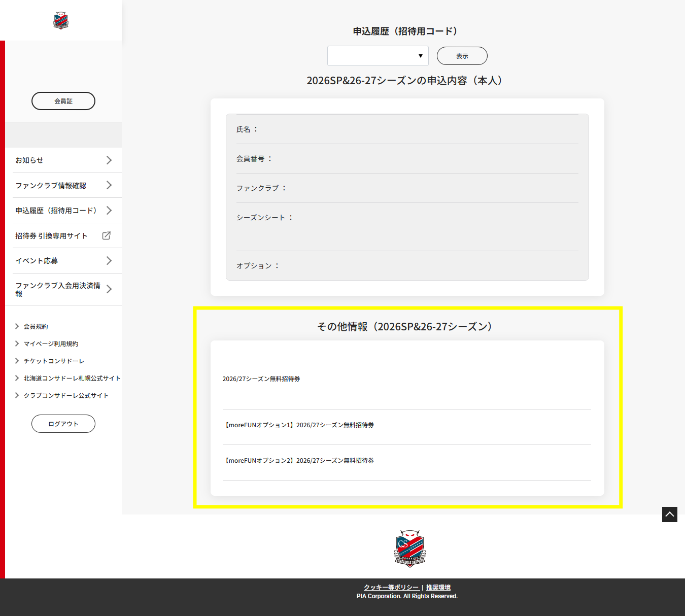Click the シーズンシート field label
685x616 pixels.
pos(265,218)
